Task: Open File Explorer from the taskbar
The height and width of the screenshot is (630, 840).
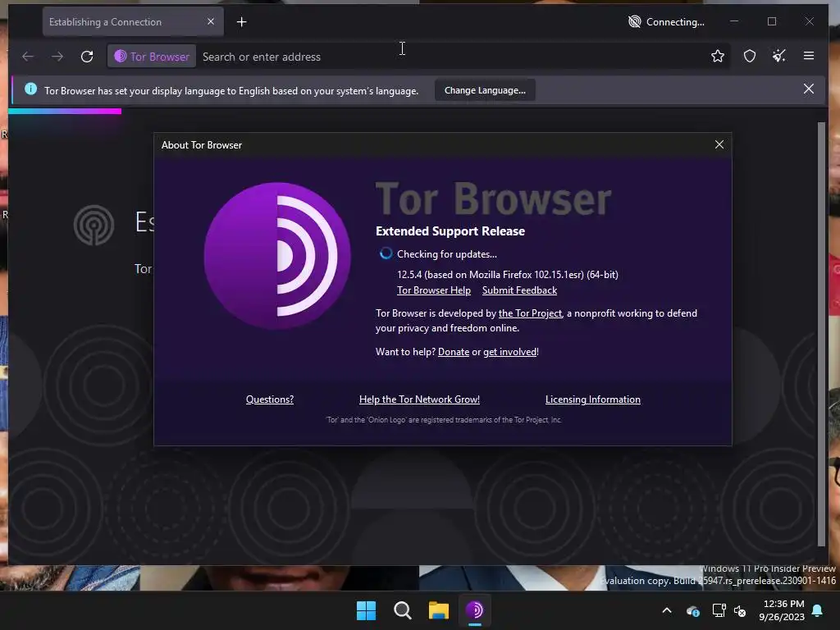Action: [438, 610]
